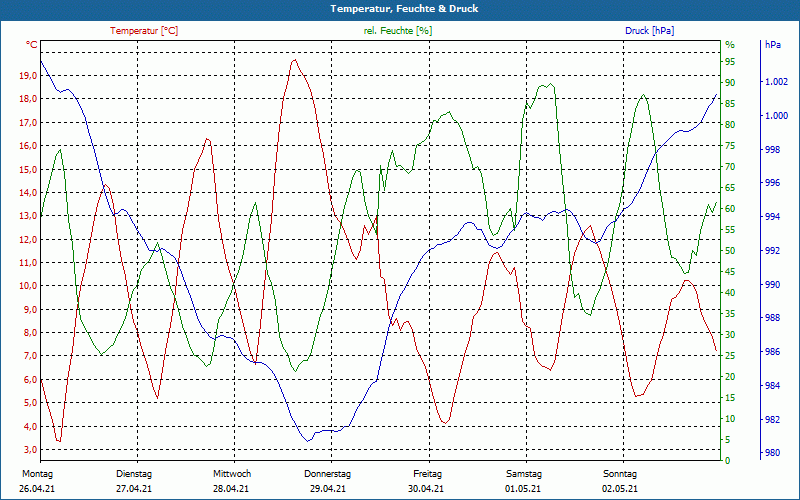Click the '3,0' temperature axis value

pos(30,449)
